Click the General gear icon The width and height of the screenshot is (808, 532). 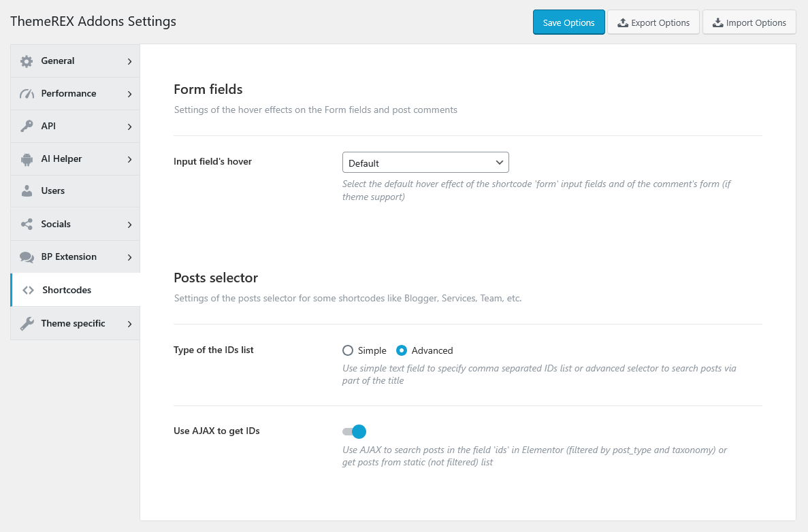pyautogui.click(x=27, y=61)
